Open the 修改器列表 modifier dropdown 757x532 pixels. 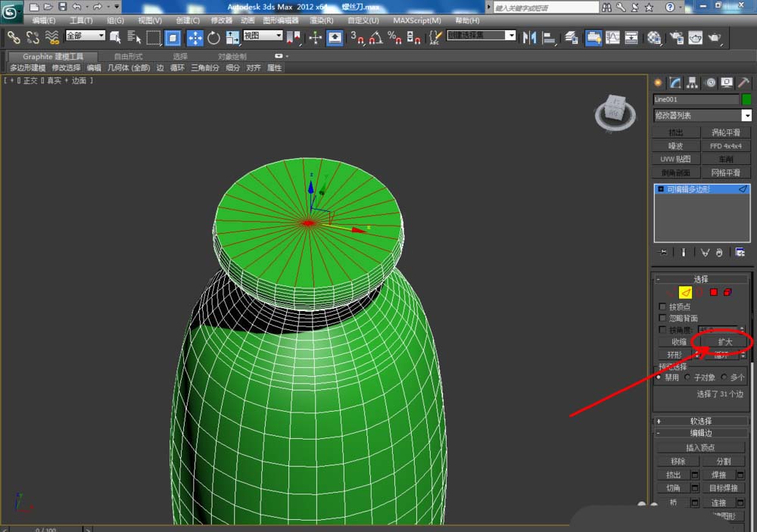click(x=702, y=115)
